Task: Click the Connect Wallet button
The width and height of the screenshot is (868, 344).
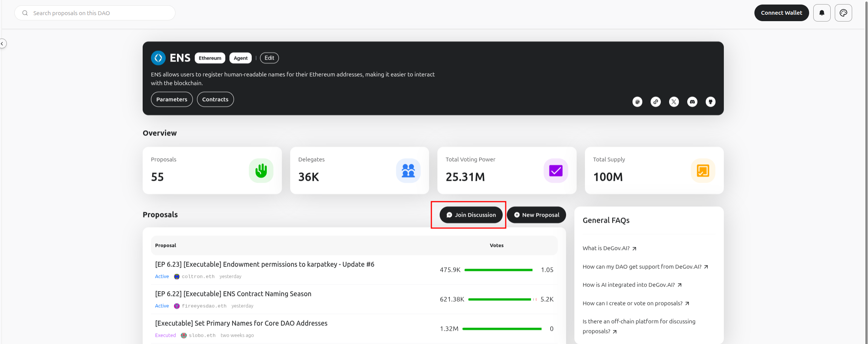Action: 781,13
